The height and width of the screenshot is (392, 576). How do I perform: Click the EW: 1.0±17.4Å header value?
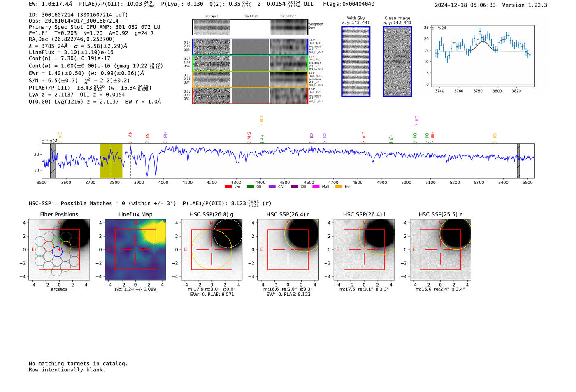tap(50, 4)
